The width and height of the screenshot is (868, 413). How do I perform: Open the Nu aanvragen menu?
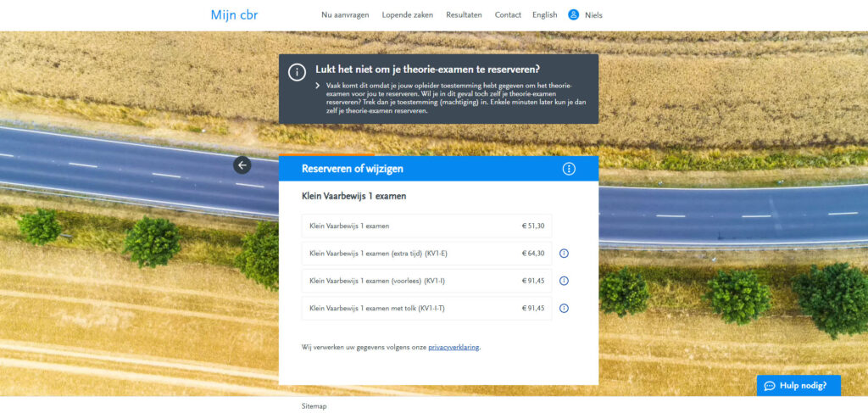click(345, 15)
